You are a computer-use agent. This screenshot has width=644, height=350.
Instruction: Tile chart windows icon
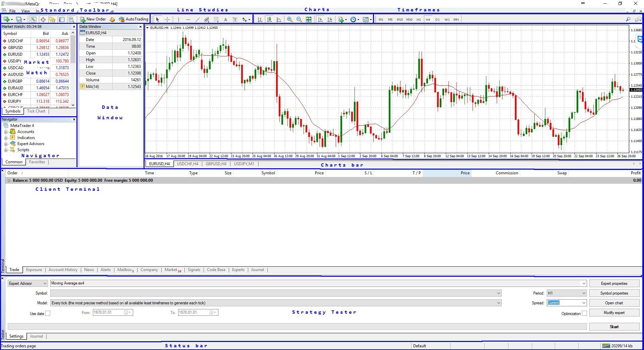point(309,19)
